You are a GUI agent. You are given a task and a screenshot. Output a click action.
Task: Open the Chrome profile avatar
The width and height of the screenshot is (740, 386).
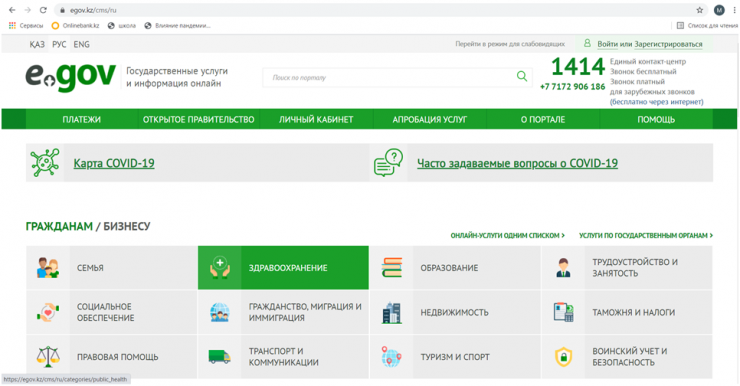[719, 10]
